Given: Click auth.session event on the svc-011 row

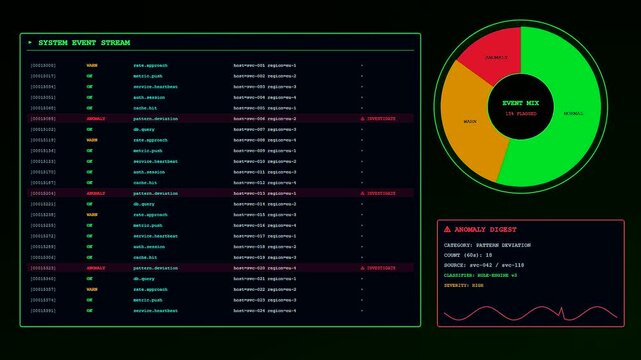Looking at the screenshot, I should (149, 172).
